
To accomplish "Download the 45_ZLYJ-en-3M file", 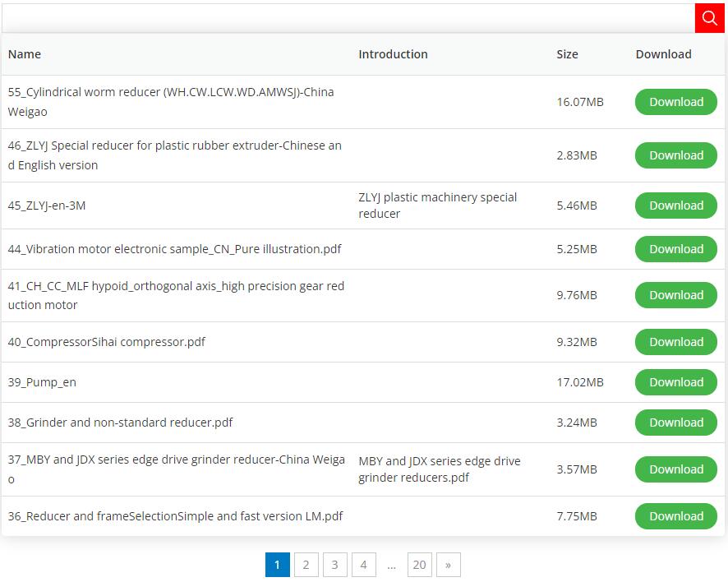I will pos(676,206).
